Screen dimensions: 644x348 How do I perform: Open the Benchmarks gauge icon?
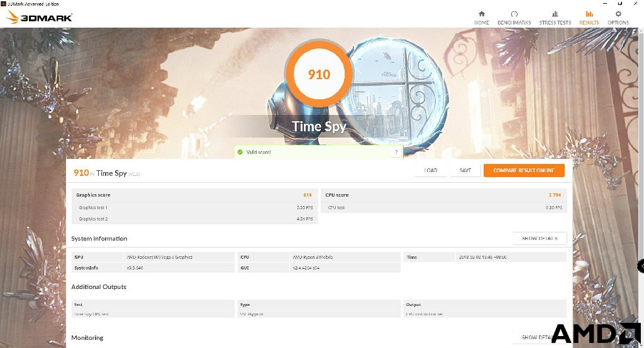coord(514,14)
